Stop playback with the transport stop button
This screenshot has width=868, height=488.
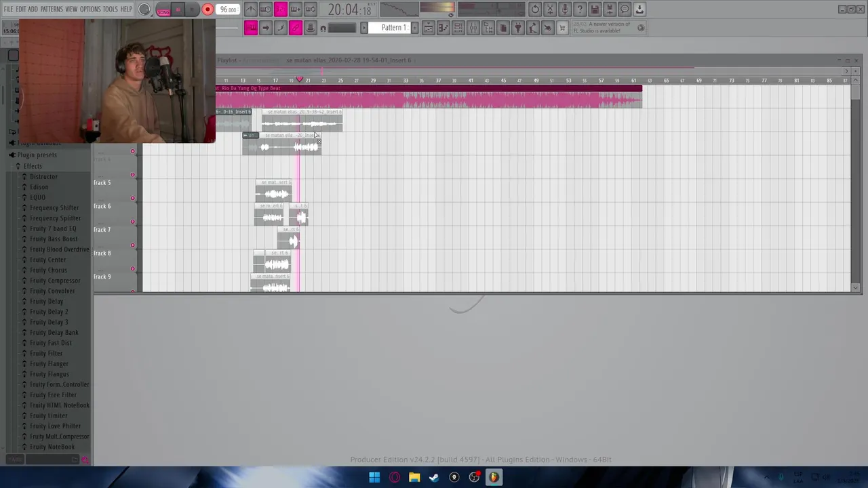(x=192, y=9)
